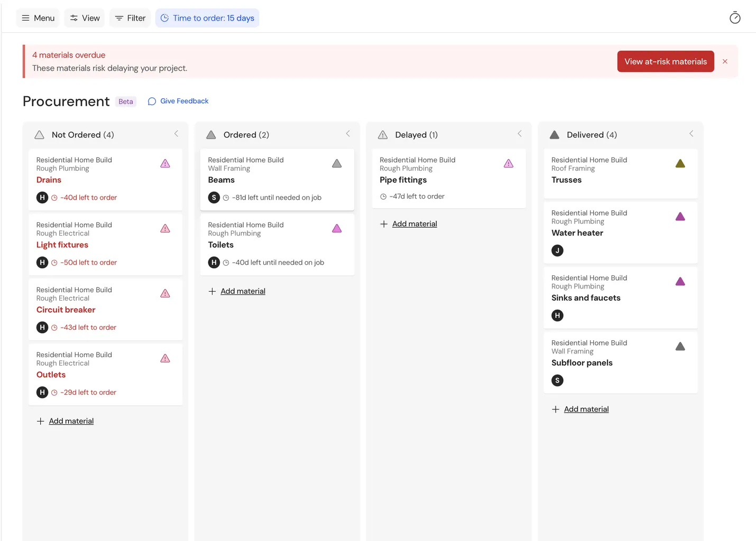This screenshot has height=541, width=756.
Task: Click the S avatar on Beams card
Action: [x=214, y=198]
